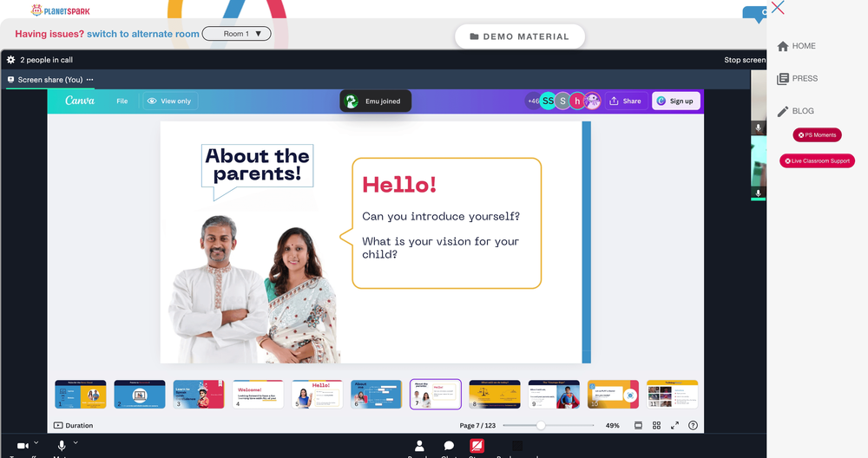Viewport: 868px width, 458px height.
Task: Select slide 3 thumbnail
Action: (x=199, y=395)
